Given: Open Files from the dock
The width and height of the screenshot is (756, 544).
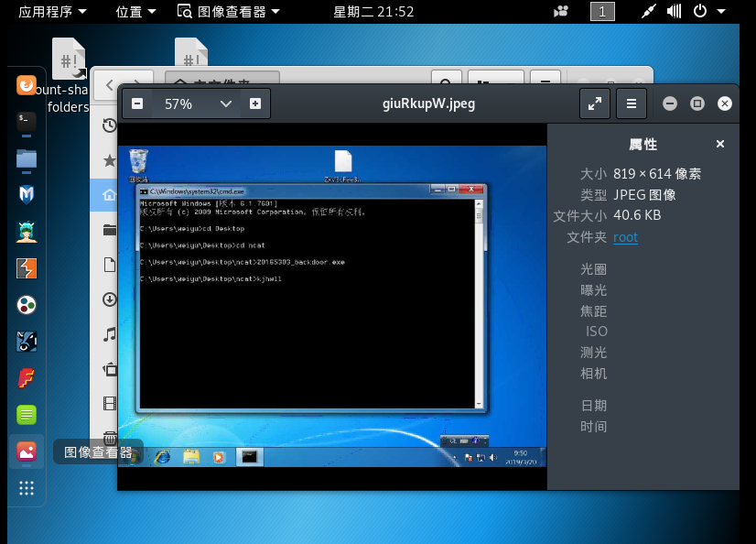Looking at the screenshot, I should tap(27, 158).
